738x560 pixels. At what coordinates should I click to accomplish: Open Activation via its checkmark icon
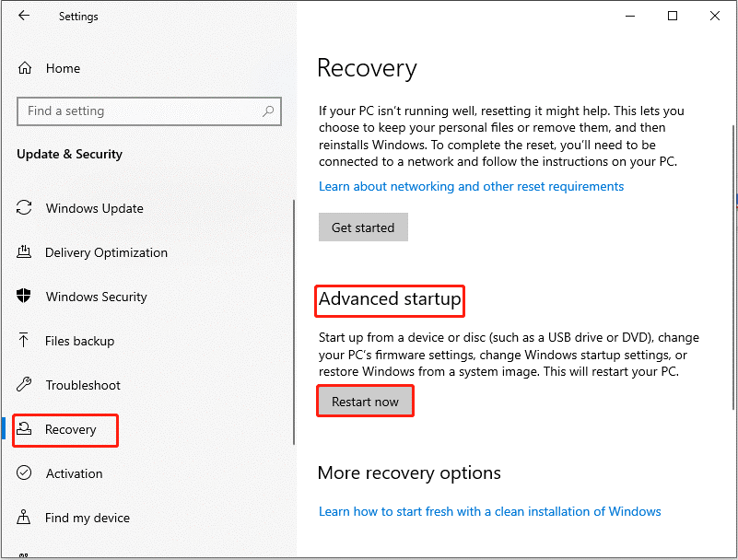[26, 473]
